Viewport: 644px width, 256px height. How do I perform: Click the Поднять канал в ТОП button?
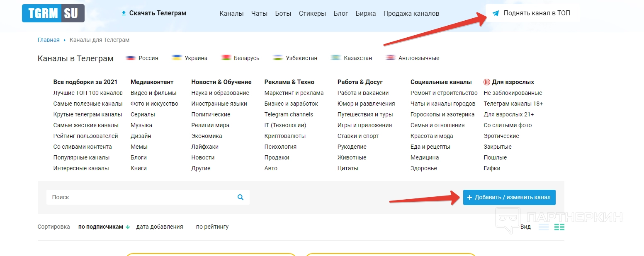pos(531,13)
